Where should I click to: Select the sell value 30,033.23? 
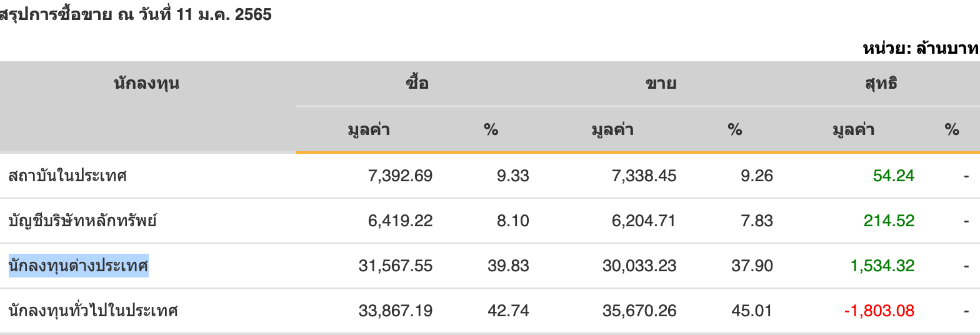639,266
